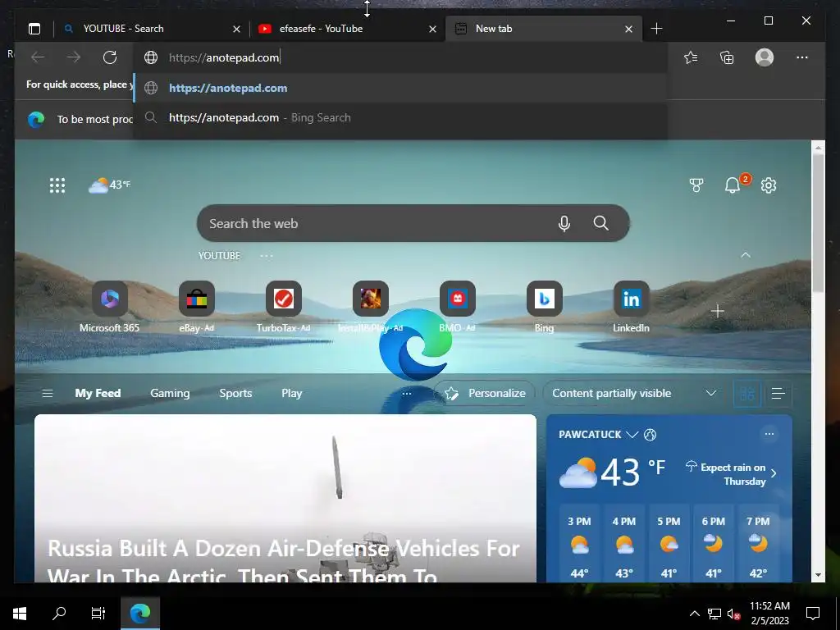The width and height of the screenshot is (840, 630).
Task: Go back using the back arrow
Action: coord(38,57)
